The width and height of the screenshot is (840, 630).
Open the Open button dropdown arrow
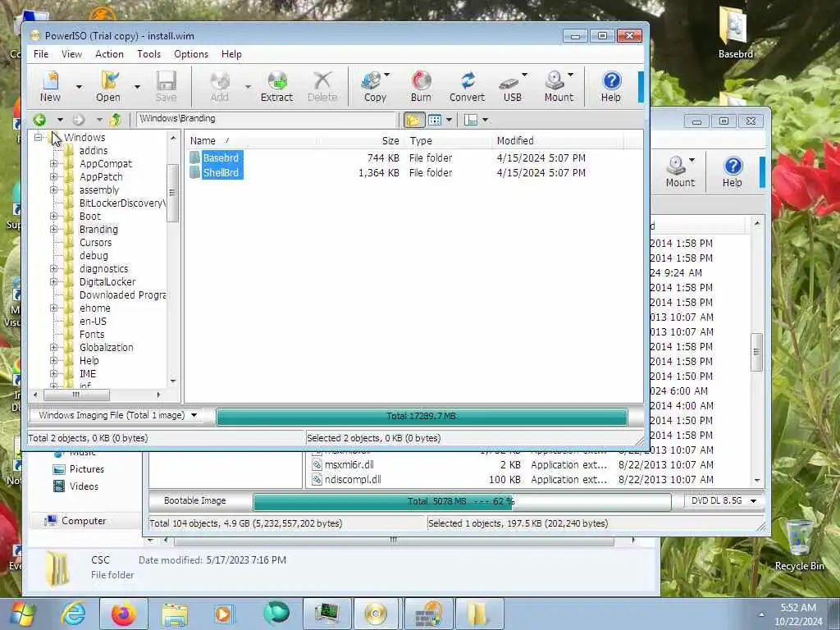[137, 87]
